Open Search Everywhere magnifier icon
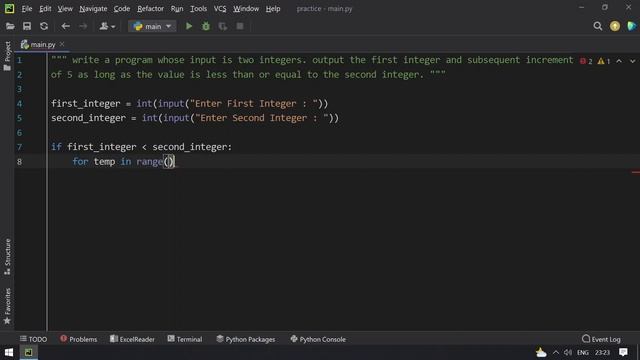This screenshot has height=360, width=640. coord(598,27)
